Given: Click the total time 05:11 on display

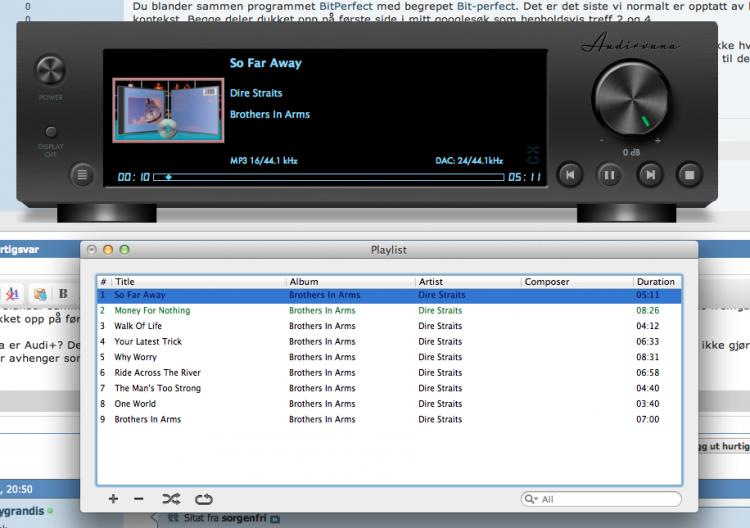Looking at the screenshot, I should pyautogui.click(x=525, y=177).
